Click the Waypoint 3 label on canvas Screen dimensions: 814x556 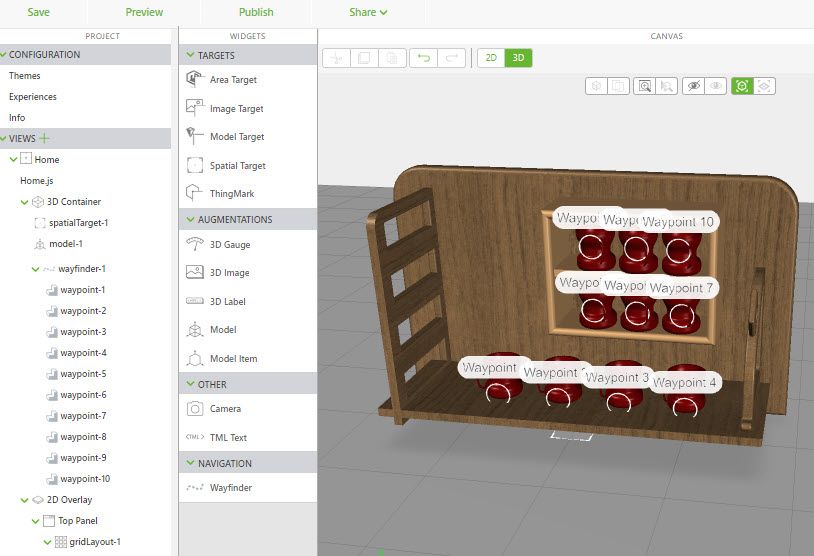tap(617, 377)
